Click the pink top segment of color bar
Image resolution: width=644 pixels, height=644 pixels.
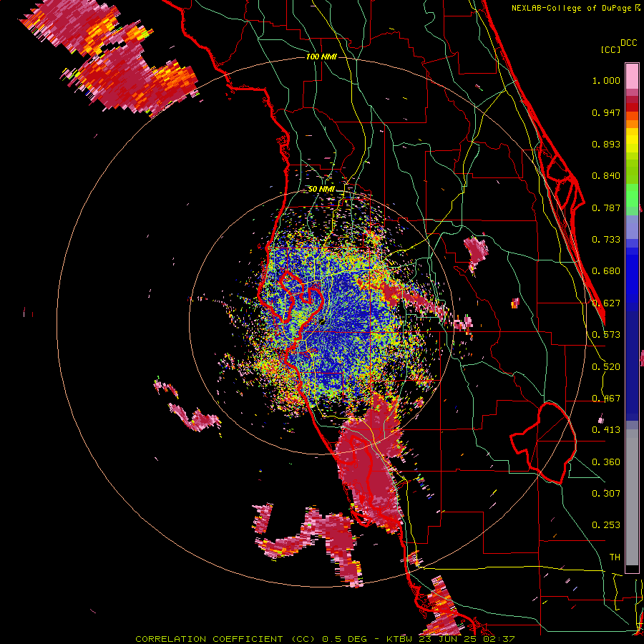(x=632, y=76)
